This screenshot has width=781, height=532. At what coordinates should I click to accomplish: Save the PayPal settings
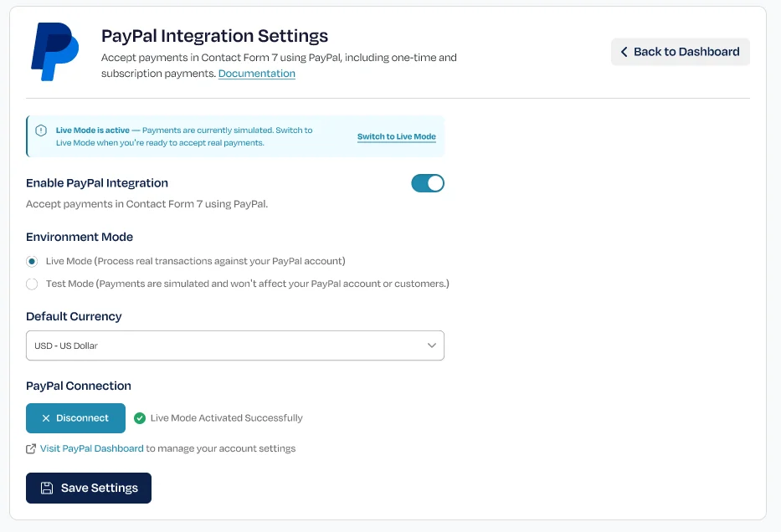tap(89, 489)
